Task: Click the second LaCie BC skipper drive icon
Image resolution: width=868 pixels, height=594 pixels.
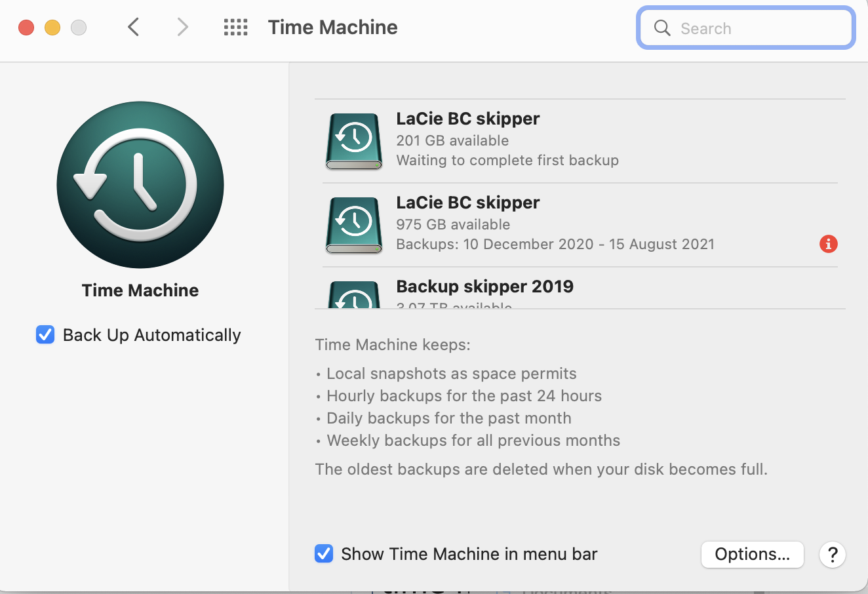Action: click(x=354, y=226)
